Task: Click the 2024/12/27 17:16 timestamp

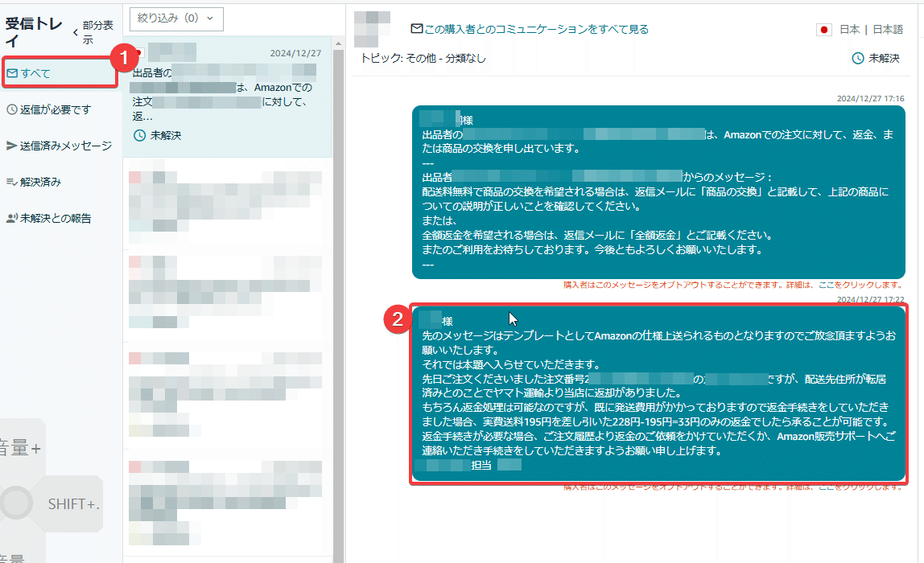Action: tap(870, 98)
